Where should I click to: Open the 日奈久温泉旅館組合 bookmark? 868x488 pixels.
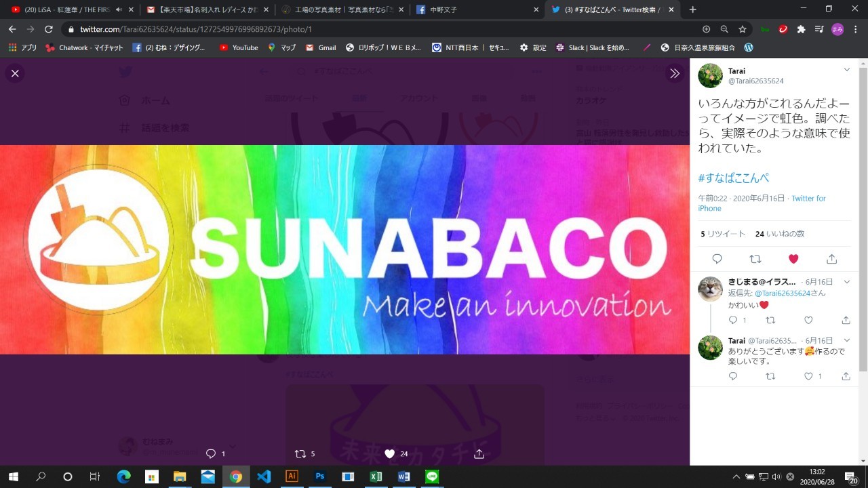pyautogui.click(x=697, y=47)
